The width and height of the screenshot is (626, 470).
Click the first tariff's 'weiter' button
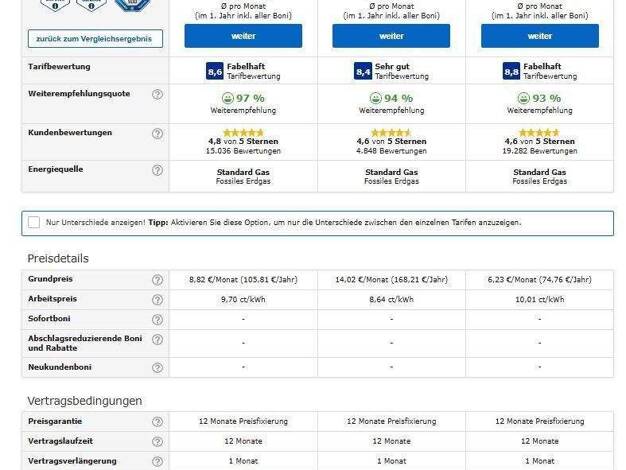tap(243, 36)
